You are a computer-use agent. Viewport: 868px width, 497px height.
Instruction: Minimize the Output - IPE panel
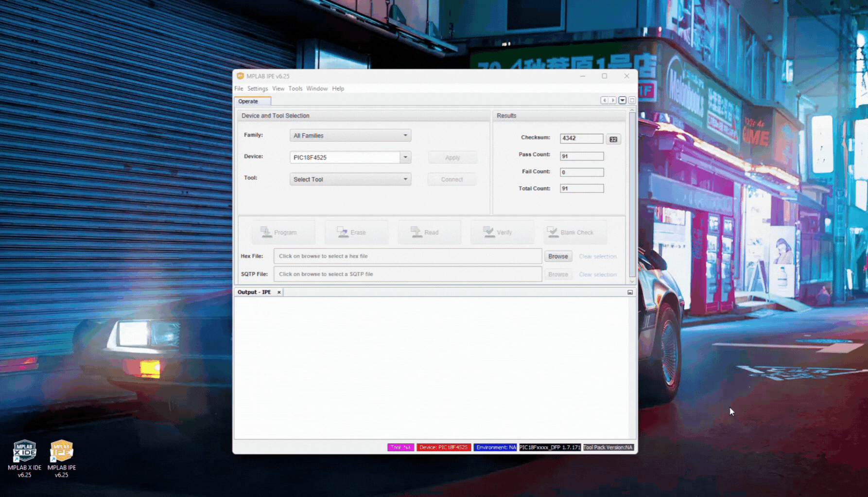[x=630, y=292]
